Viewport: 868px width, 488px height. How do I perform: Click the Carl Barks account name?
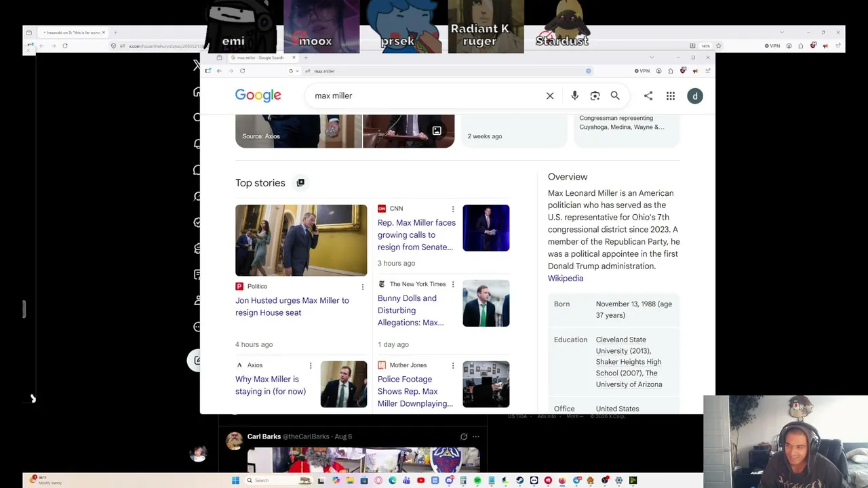coord(264,436)
